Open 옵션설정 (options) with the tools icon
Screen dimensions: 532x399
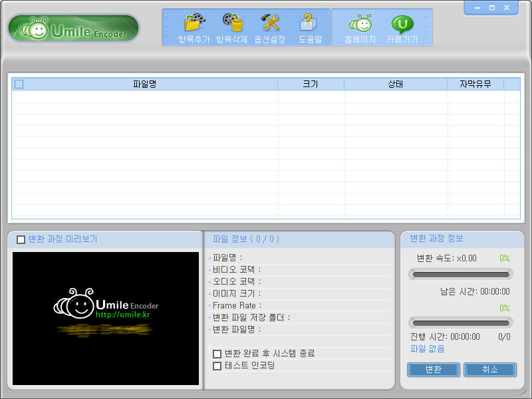coord(271,23)
